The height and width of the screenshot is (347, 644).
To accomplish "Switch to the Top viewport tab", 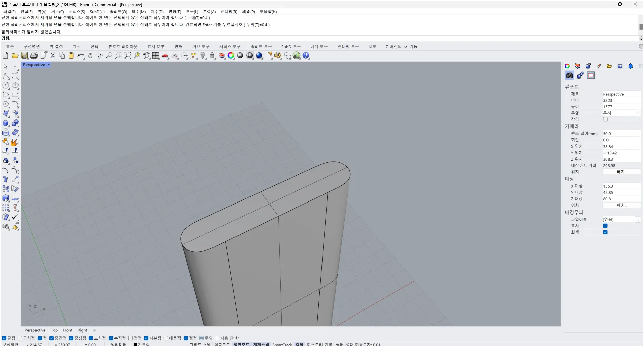I will pyautogui.click(x=54, y=330).
